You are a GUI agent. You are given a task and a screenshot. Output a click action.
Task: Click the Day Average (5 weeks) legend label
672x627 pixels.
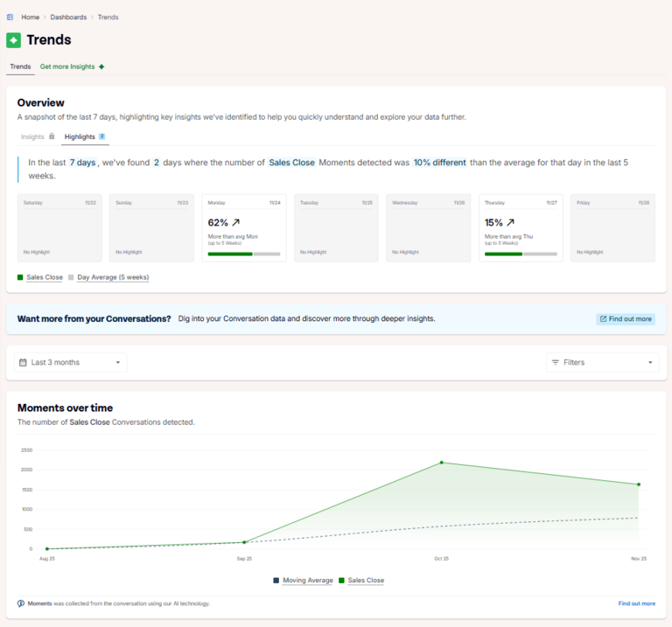click(x=113, y=277)
